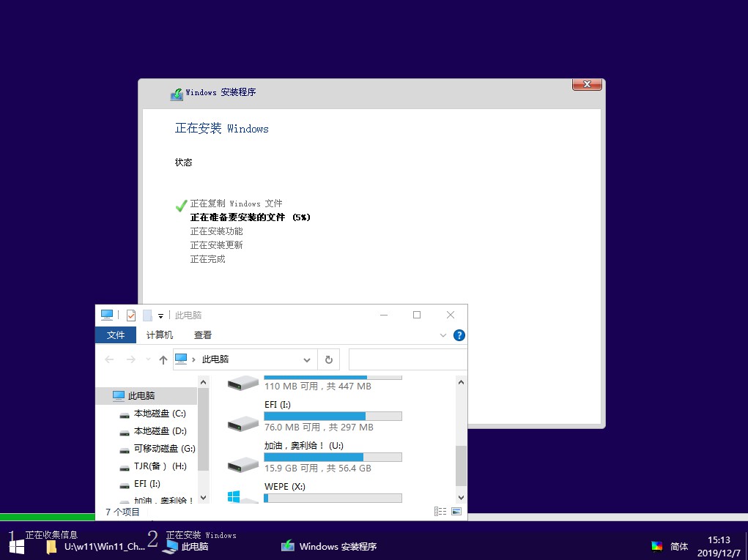
Task: Open the 计算机 ribbon tab
Action: [x=159, y=335]
